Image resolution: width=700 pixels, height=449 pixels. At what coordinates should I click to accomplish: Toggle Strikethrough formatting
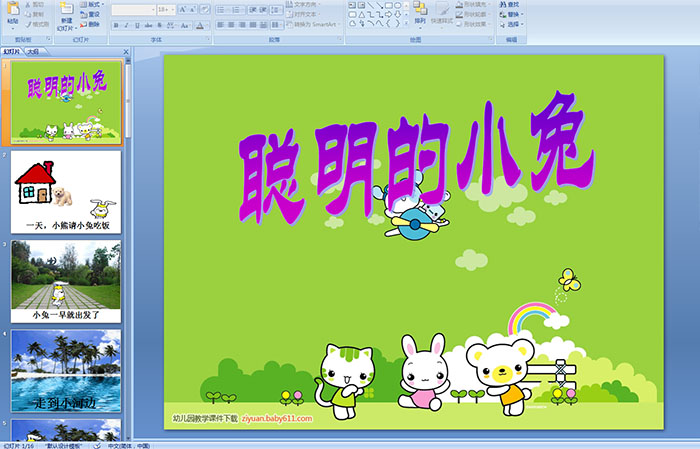148,25
